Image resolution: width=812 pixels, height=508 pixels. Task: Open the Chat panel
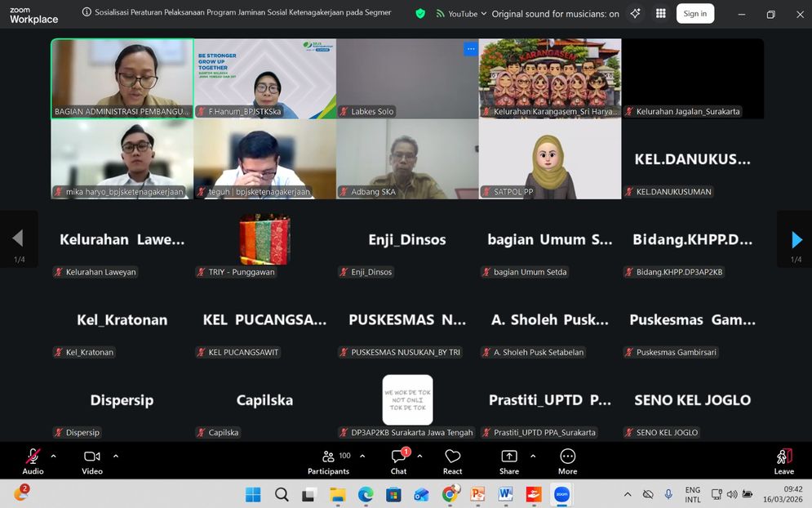(x=398, y=461)
